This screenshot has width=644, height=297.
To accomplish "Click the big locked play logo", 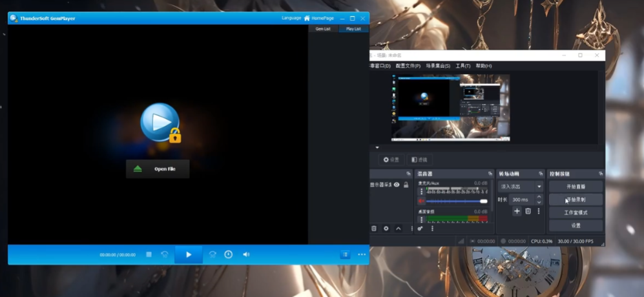I will [x=161, y=123].
